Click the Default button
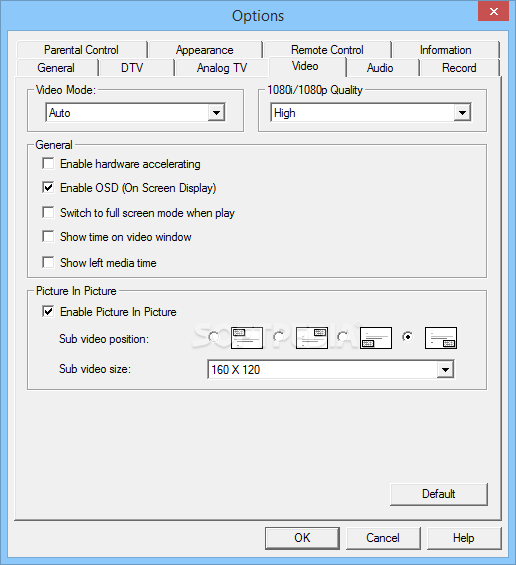Viewport: 516px width, 565px height. click(x=439, y=494)
